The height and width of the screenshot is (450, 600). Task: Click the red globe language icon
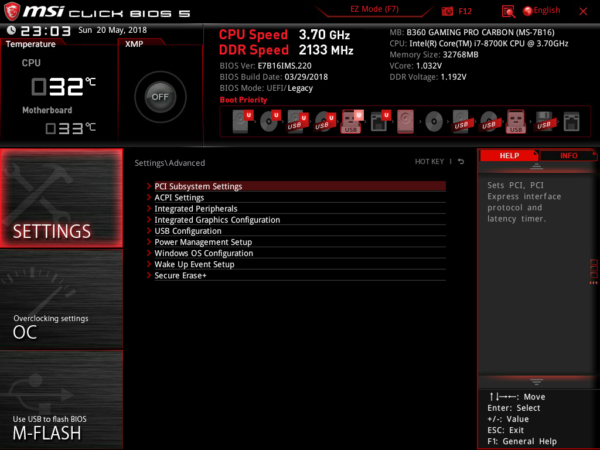click(x=527, y=11)
